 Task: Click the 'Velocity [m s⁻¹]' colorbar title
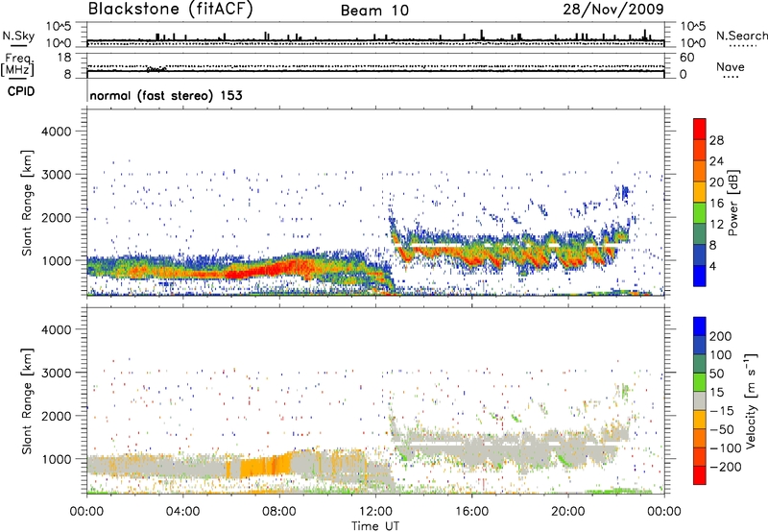pyautogui.click(x=751, y=400)
